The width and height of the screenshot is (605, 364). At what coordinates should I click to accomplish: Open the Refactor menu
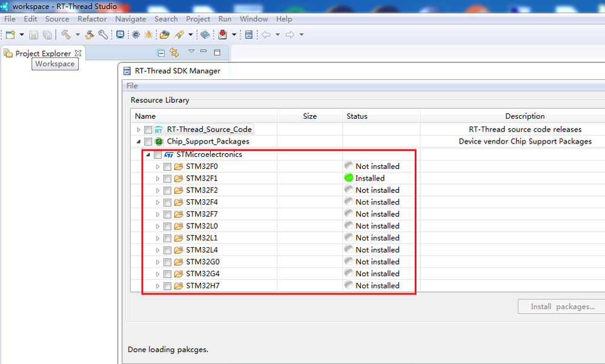coord(92,19)
